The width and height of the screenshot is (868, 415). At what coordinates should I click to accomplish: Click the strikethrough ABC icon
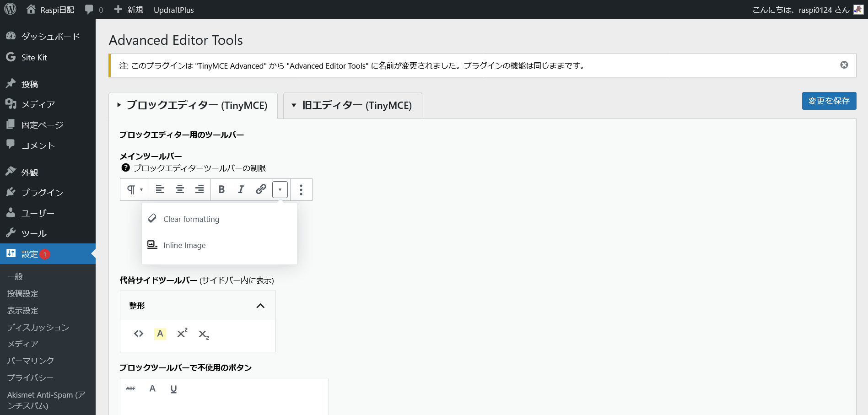pos(131,388)
